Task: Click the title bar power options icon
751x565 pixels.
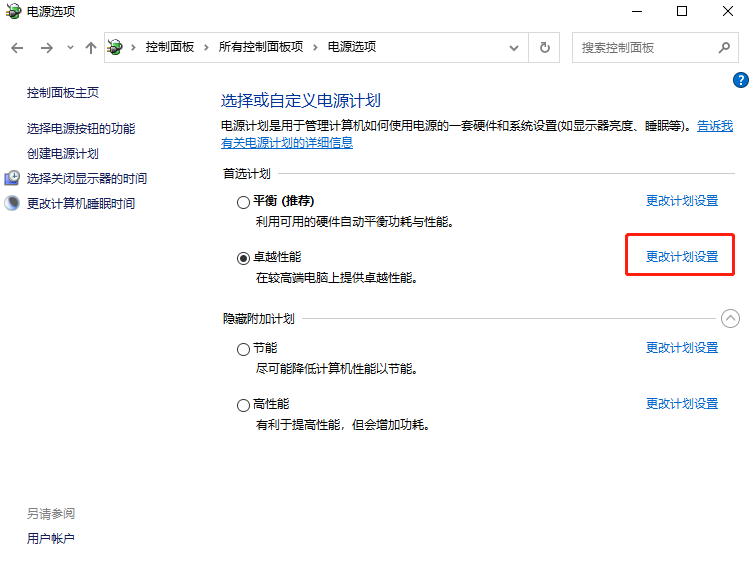Action: pyautogui.click(x=13, y=12)
